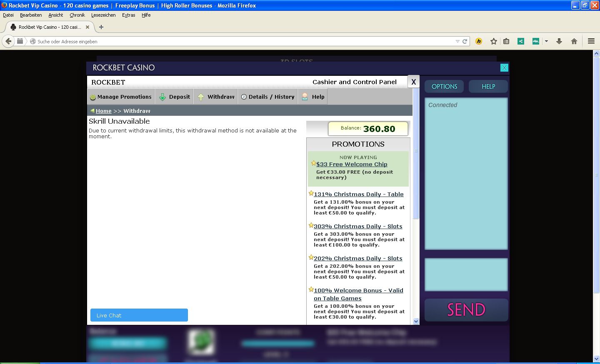Click the cashier panel vertical scrollbar thumb
600x364 pixels.
(416, 154)
